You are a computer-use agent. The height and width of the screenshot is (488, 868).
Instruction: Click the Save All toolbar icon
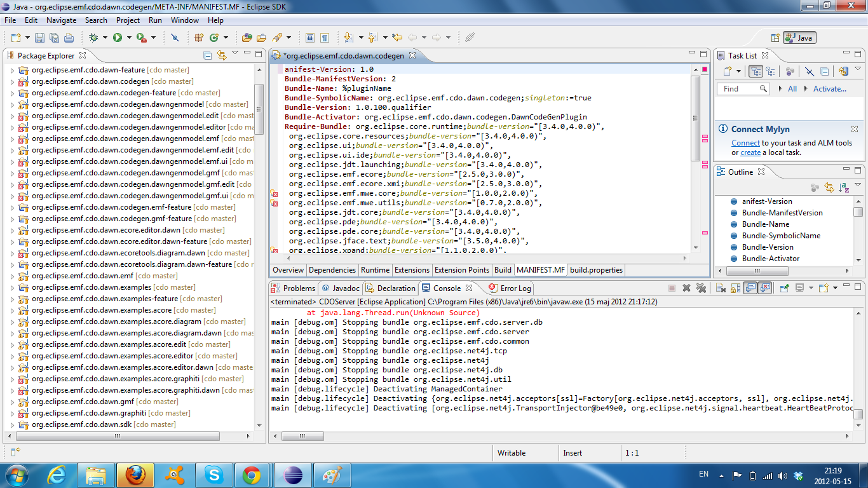[x=54, y=37]
